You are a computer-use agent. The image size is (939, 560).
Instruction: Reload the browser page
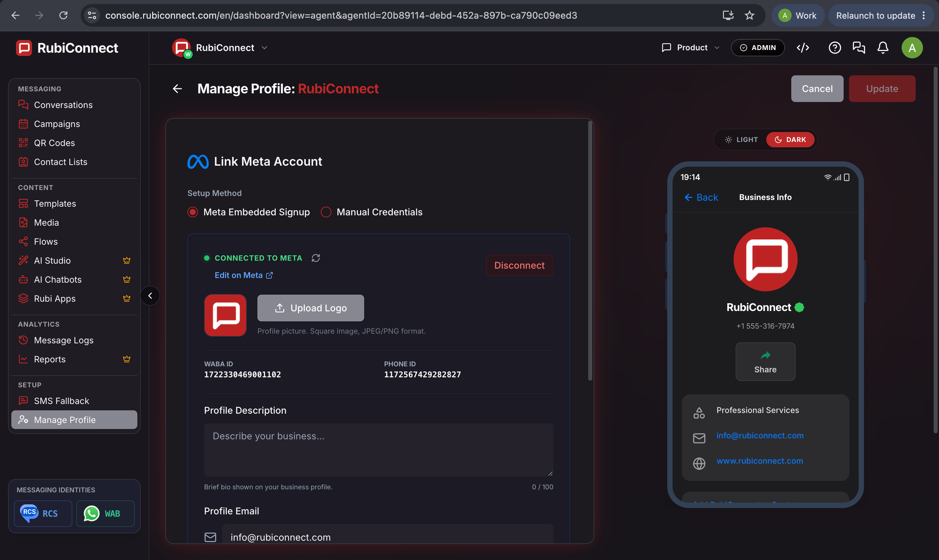[63, 15]
